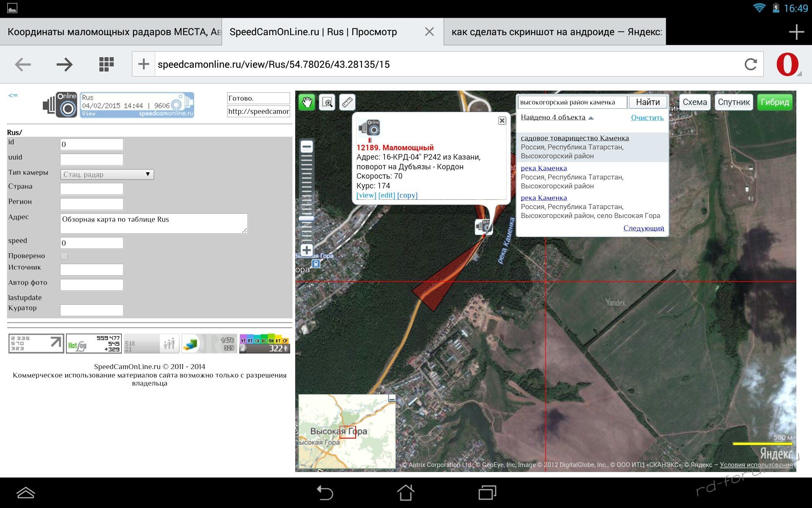
Task: Open the [edit] link in balloon
Action: click(x=387, y=195)
